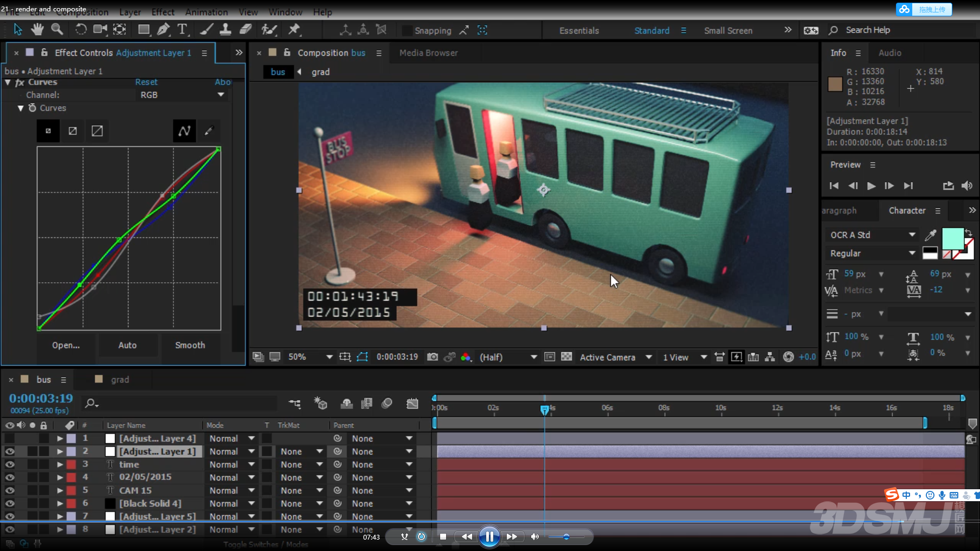Reset exposure with the exposure icon
This screenshot has height=551, width=980.
(789, 356)
